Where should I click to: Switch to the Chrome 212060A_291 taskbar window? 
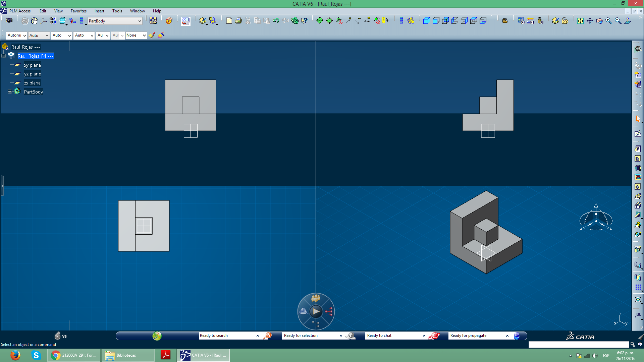(74, 355)
